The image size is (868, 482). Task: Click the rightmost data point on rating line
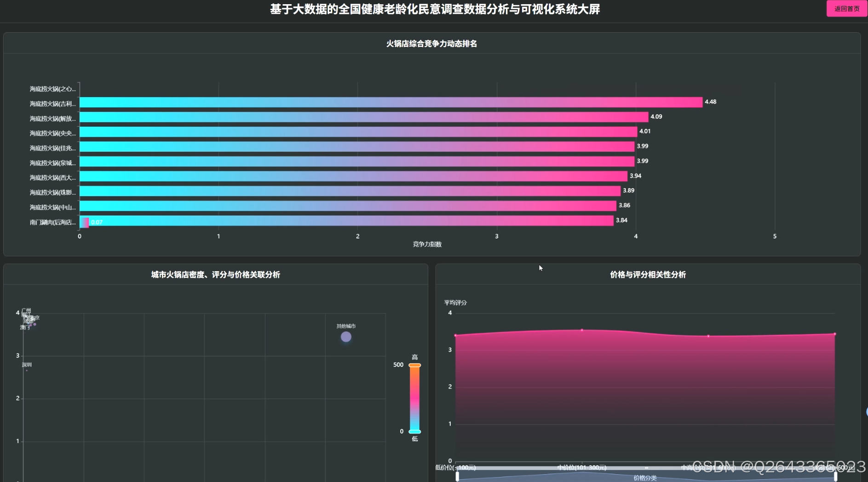click(834, 334)
